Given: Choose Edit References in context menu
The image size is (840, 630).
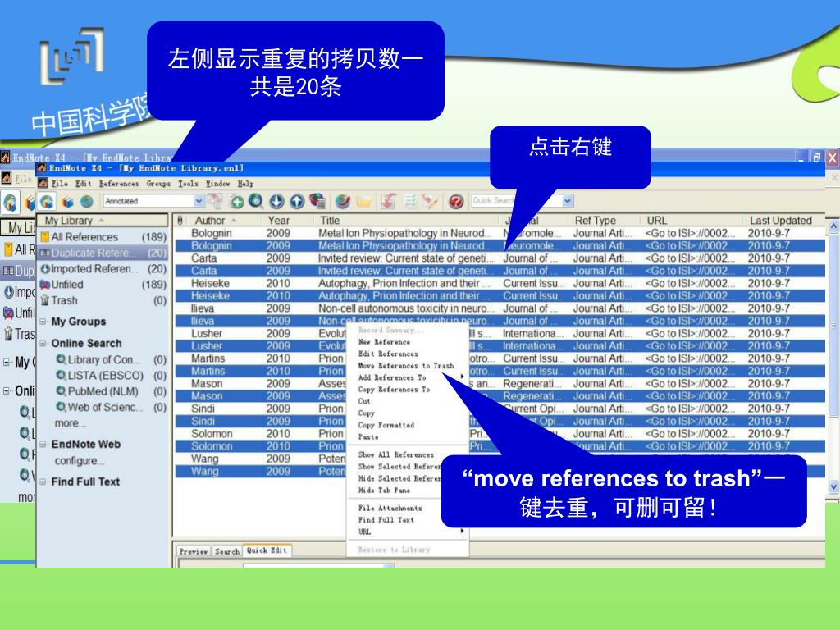Looking at the screenshot, I should tap(388, 354).
